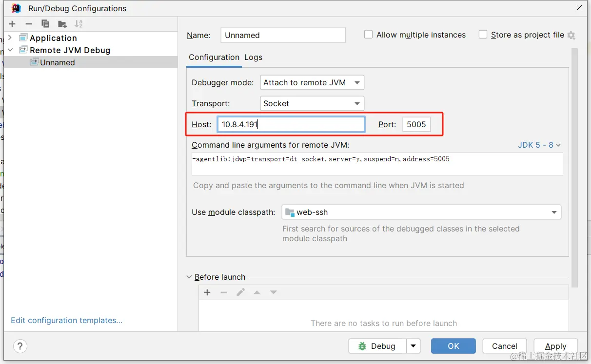Select the Unnamed configuration in the tree

91,62
